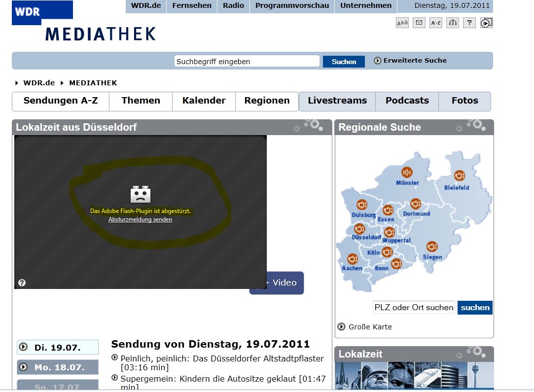Click the email envelope icon
Screen dimensions: 534x392
click(419, 23)
